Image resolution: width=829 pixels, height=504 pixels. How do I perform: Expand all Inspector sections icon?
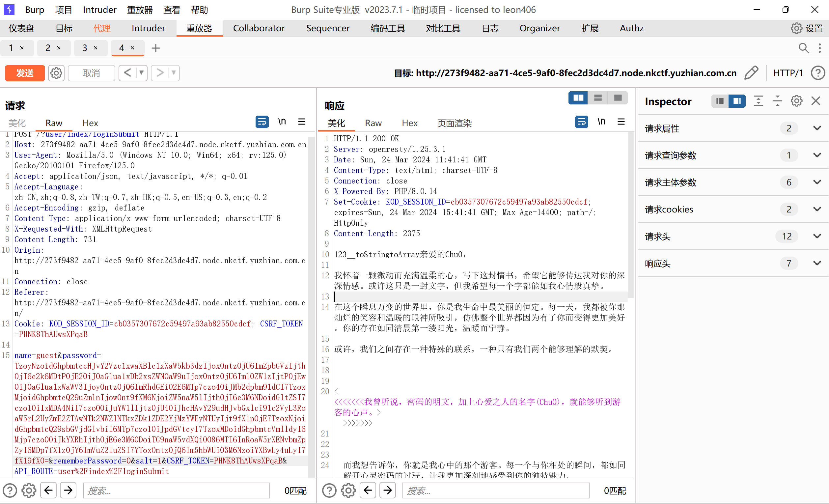click(x=758, y=101)
